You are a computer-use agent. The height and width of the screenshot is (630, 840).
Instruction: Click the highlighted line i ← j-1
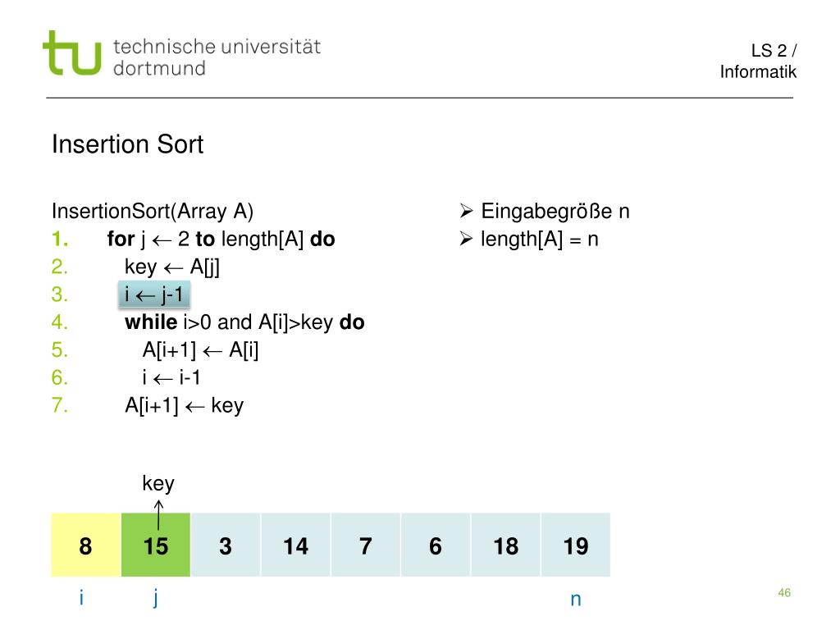coord(154,294)
